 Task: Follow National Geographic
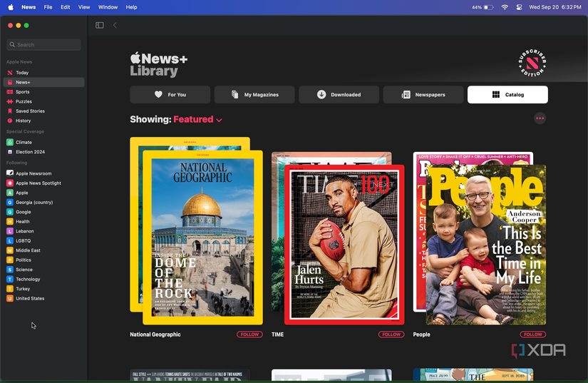point(249,335)
